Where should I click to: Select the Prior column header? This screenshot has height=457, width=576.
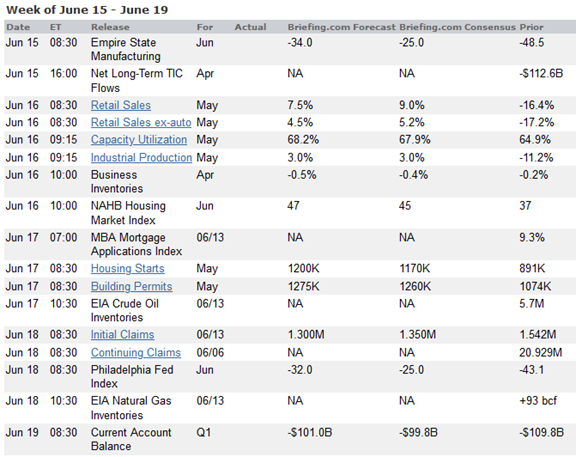coord(531,27)
